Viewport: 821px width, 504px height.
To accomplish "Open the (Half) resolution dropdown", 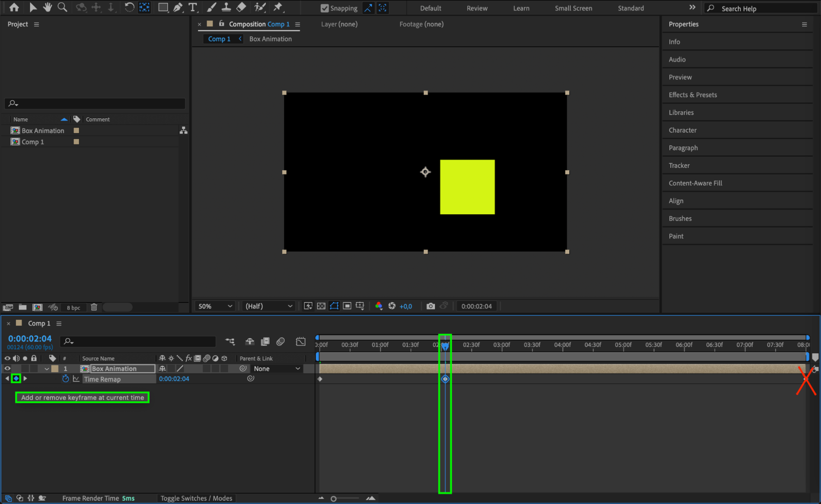I will 269,306.
